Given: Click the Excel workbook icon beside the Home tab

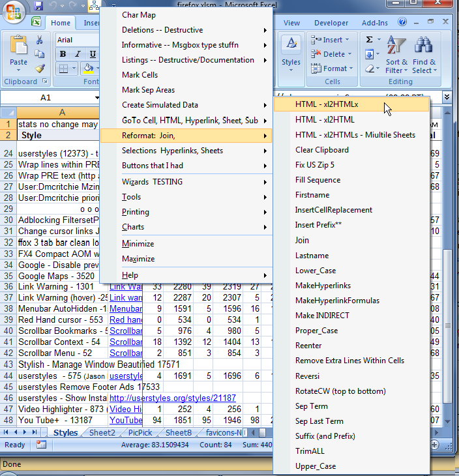Looking at the screenshot, I should click(37, 22).
